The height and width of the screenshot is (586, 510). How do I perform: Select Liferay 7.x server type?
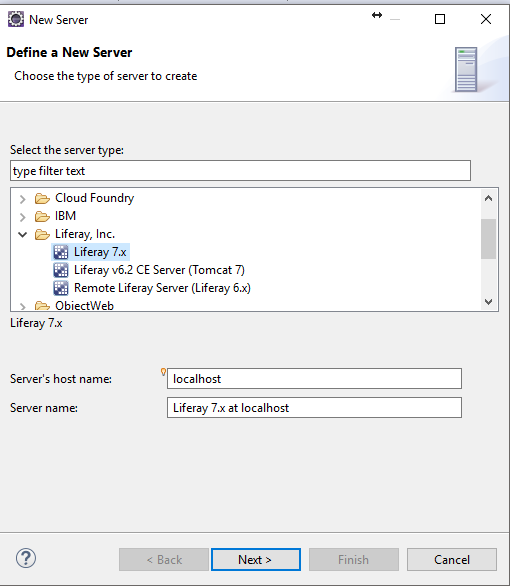tap(100, 252)
